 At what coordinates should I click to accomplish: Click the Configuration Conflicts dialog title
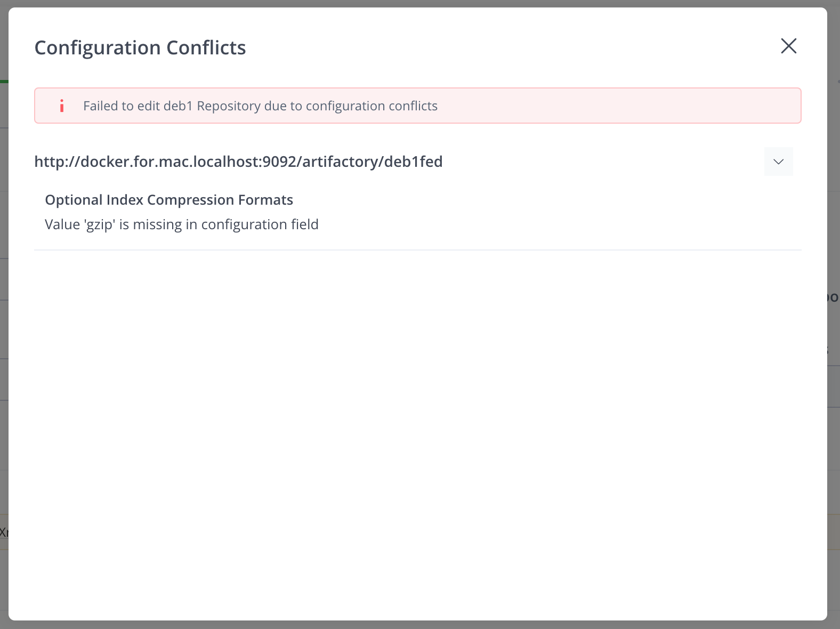point(140,47)
